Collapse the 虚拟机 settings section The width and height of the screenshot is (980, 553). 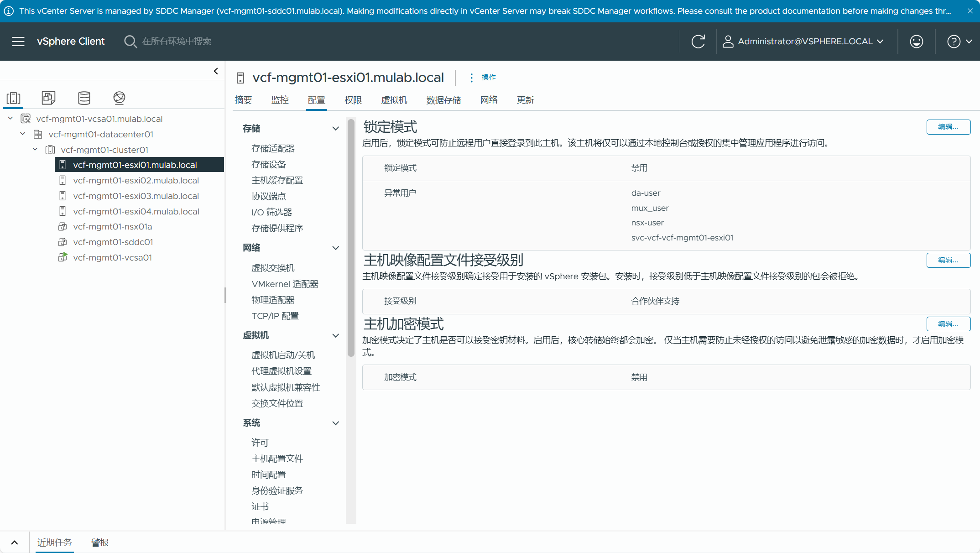coord(335,335)
